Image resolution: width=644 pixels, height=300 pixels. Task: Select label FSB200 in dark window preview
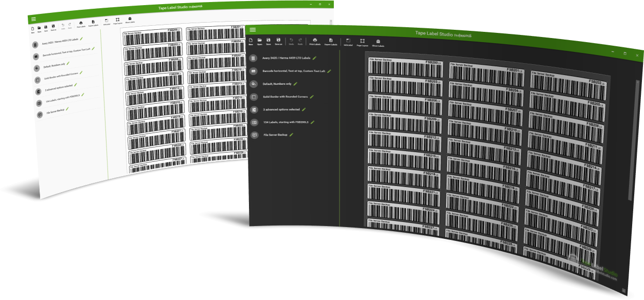coord(406,67)
